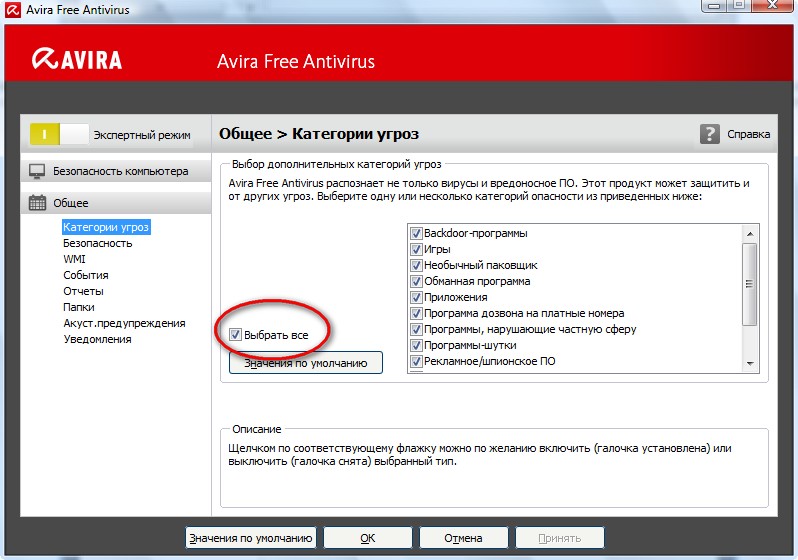The image size is (798, 560).
Task: Click the threat list scroll-down arrow
Action: [750, 363]
